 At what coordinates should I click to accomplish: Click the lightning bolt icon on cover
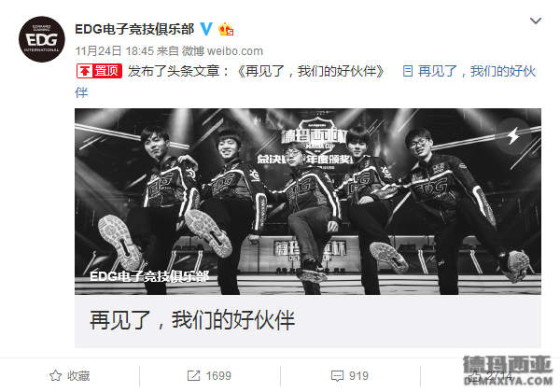point(513,136)
